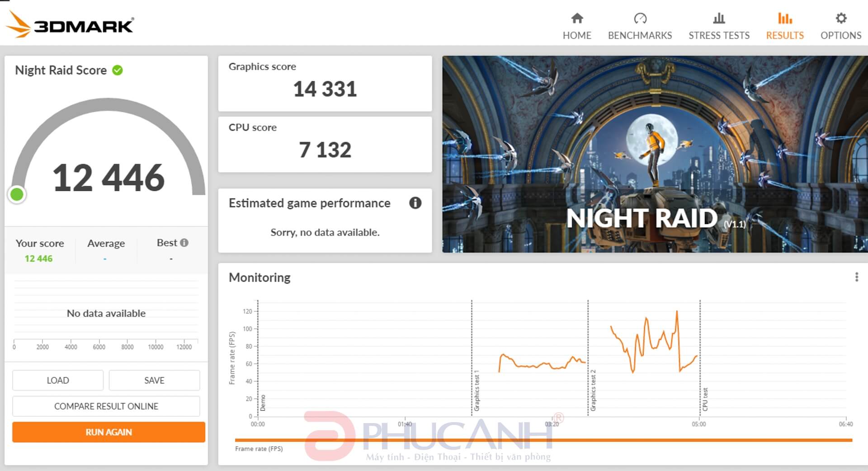Select the Results tab
The height and width of the screenshot is (471, 868).
coord(785,26)
